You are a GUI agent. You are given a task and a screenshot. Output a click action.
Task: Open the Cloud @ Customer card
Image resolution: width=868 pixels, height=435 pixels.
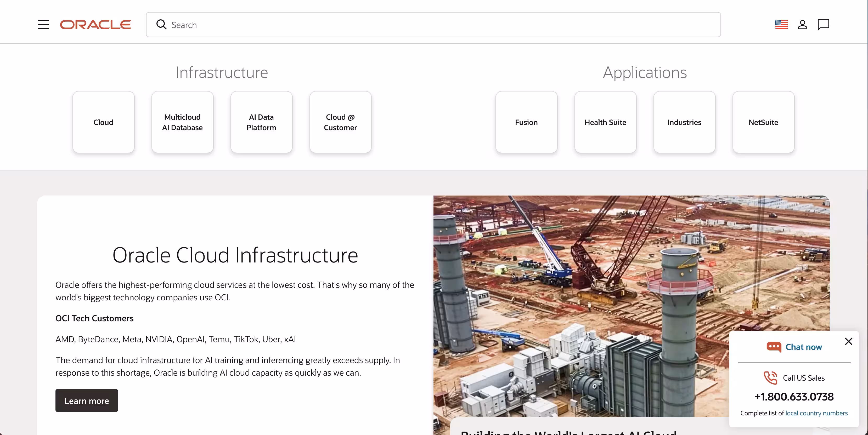click(340, 122)
